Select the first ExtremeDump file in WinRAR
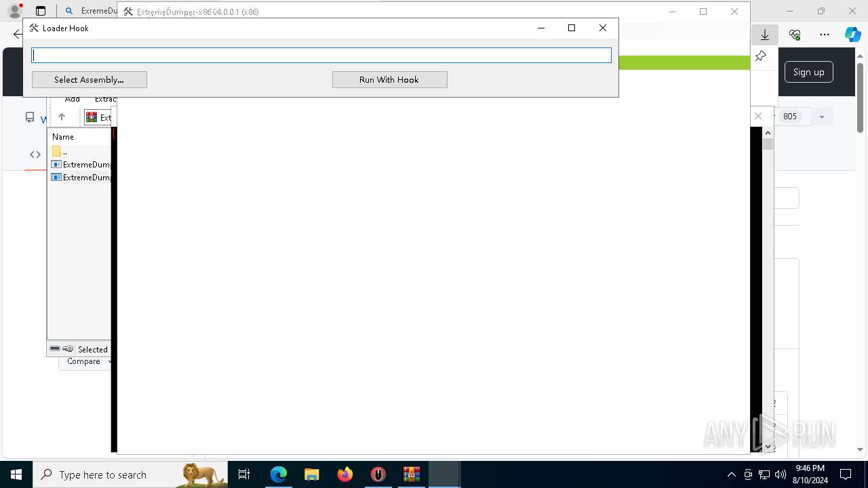Image resolution: width=868 pixels, height=488 pixels. click(x=81, y=165)
